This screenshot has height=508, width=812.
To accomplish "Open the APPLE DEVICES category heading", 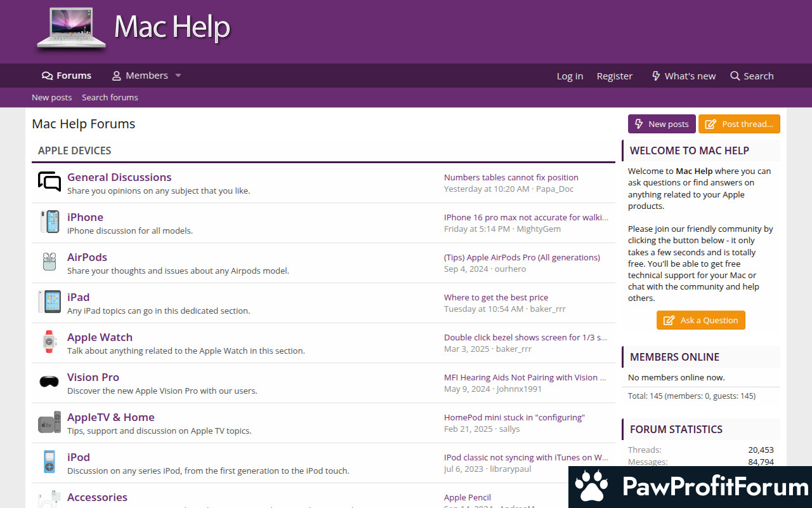I will 75,150.
